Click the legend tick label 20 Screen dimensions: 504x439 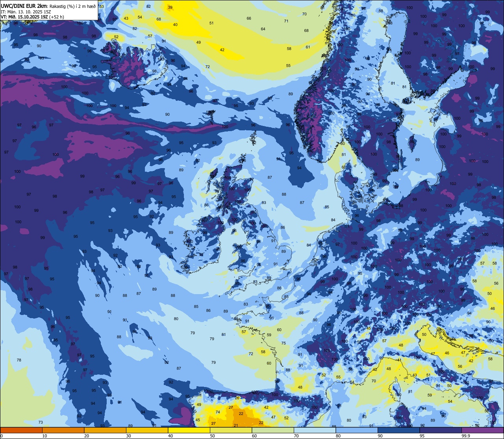87,436
